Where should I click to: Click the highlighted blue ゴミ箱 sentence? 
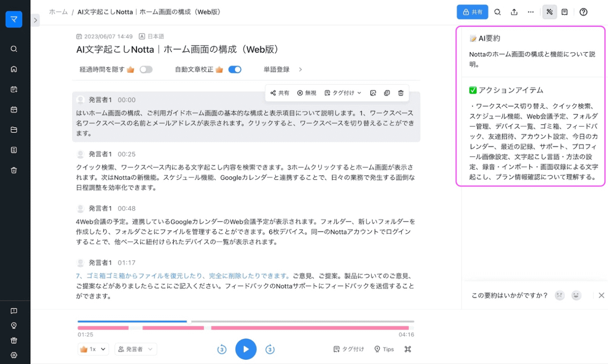(x=183, y=276)
